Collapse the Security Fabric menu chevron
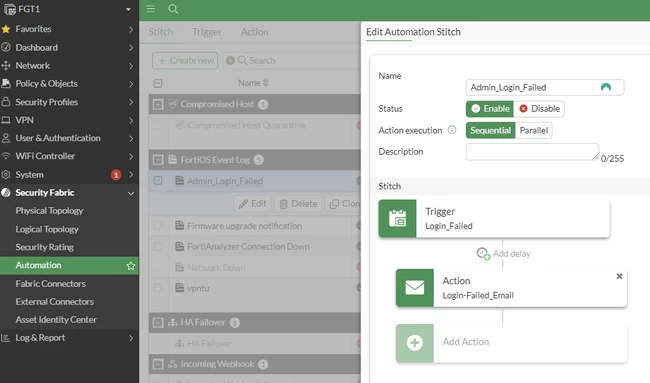The width and height of the screenshot is (650, 383). [131, 193]
